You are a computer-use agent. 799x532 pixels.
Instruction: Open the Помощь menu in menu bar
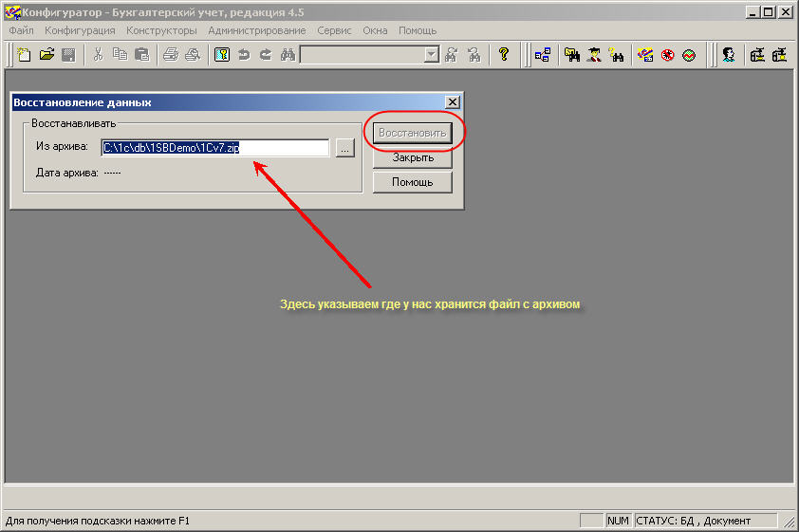coord(418,30)
